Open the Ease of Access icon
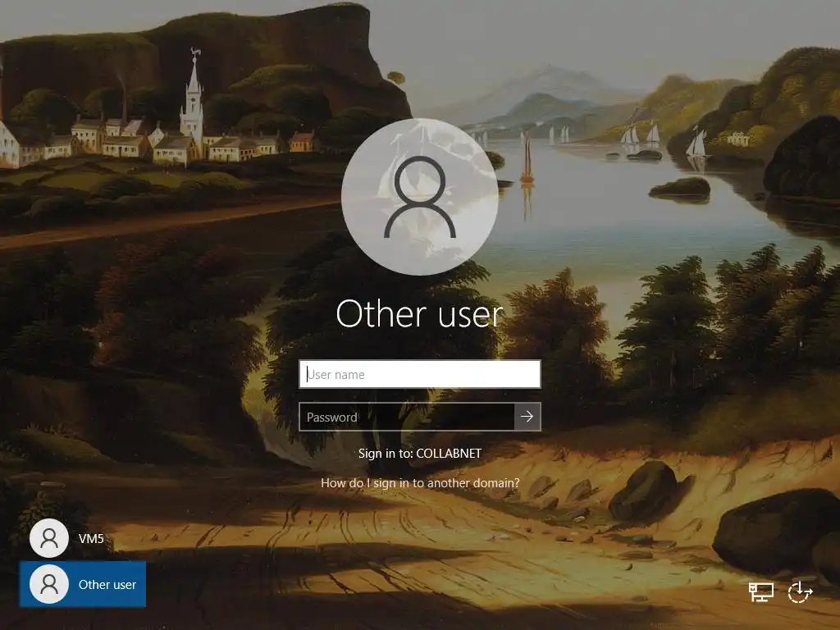The width and height of the screenshot is (840, 630). [801, 592]
